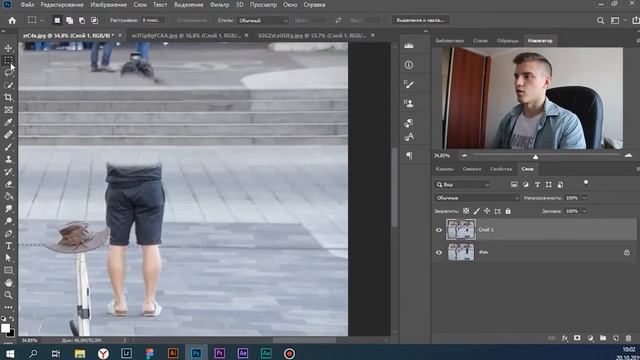Select the Слой 1 layer thumbnail
The height and width of the screenshot is (360, 640).
click(461, 229)
